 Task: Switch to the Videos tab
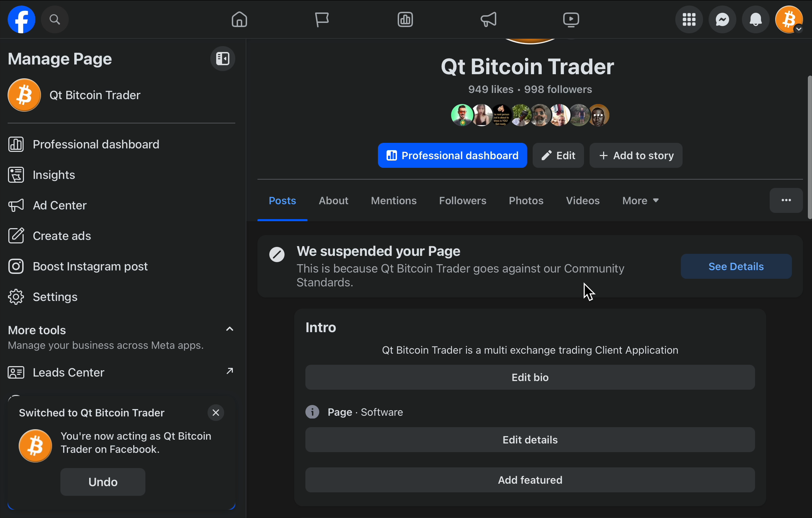[583, 200]
